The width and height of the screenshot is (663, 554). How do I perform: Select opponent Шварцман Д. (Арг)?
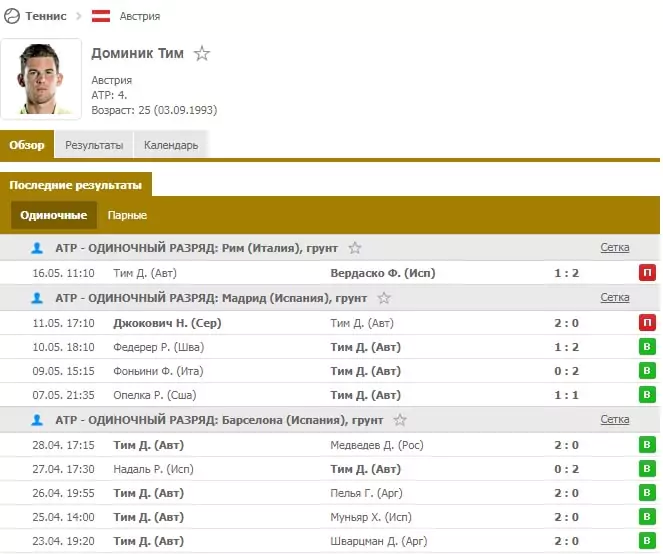378,541
